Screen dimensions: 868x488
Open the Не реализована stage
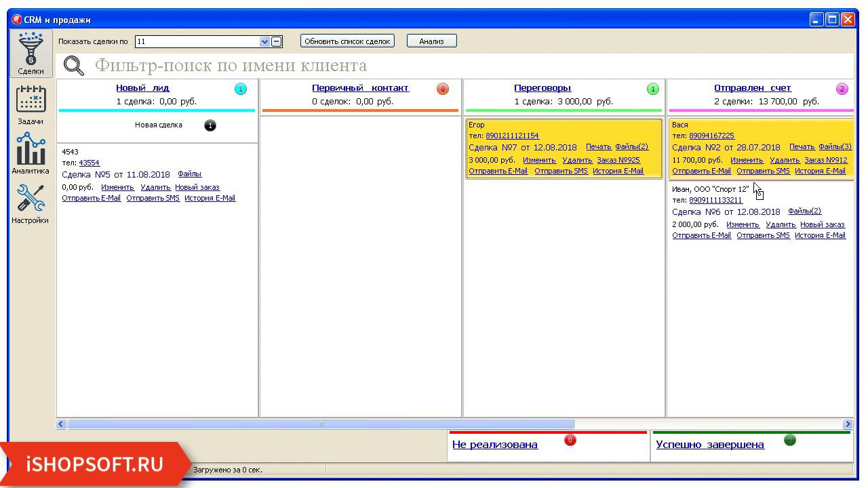[x=495, y=445]
